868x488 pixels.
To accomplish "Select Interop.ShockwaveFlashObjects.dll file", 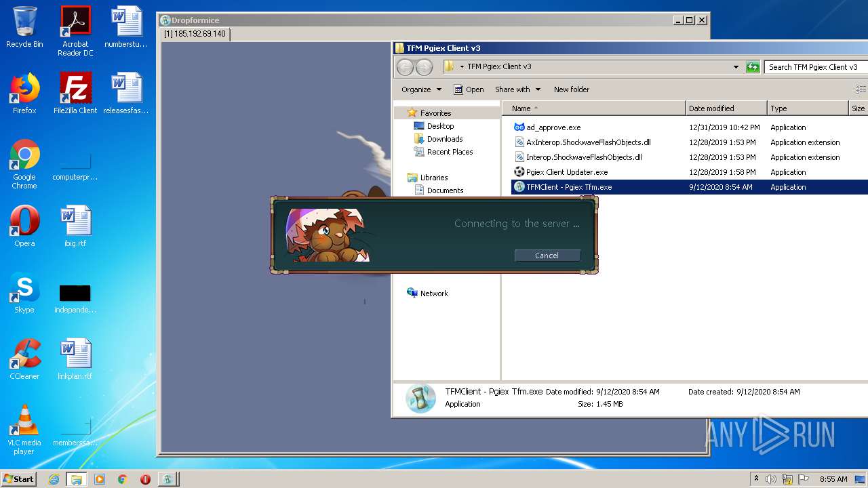I will click(584, 157).
